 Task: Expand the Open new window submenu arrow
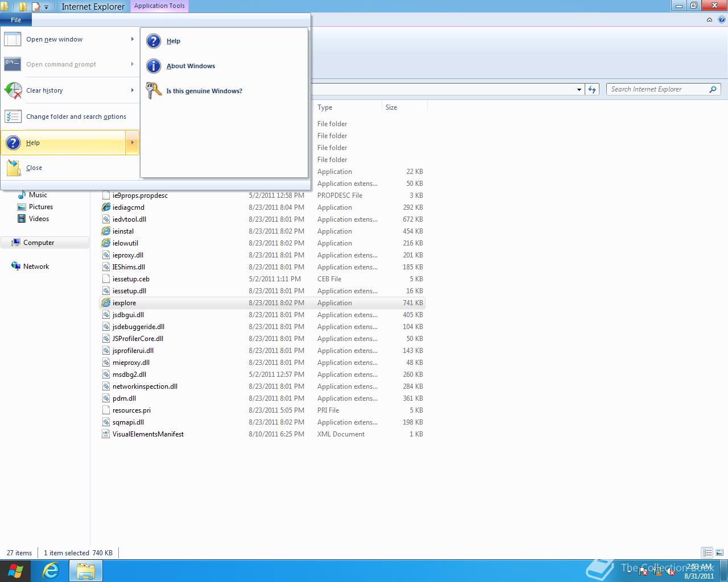coord(132,39)
